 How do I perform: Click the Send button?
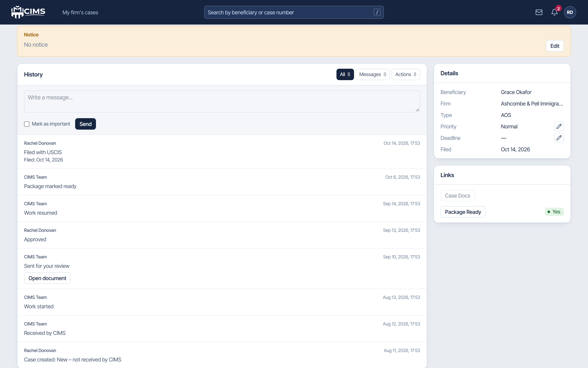point(86,124)
